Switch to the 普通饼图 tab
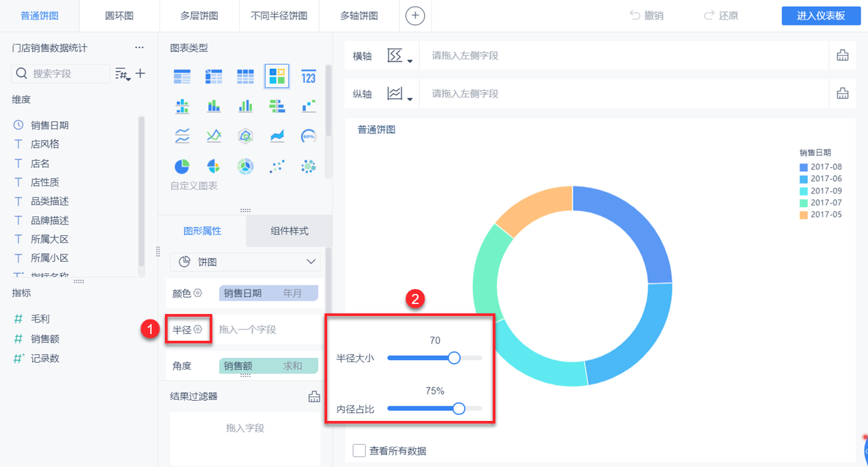The width and height of the screenshot is (868, 467). point(39,15)
